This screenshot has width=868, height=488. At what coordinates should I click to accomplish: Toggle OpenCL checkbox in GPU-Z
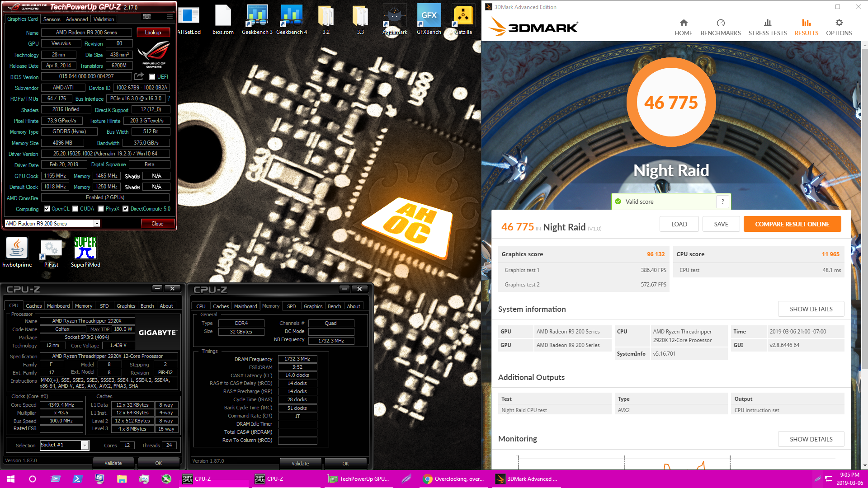click(x=47, y=209)
